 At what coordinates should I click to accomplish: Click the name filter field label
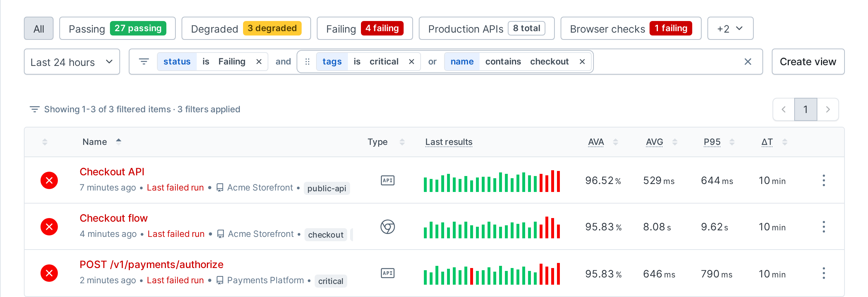(x=462, y=62)
